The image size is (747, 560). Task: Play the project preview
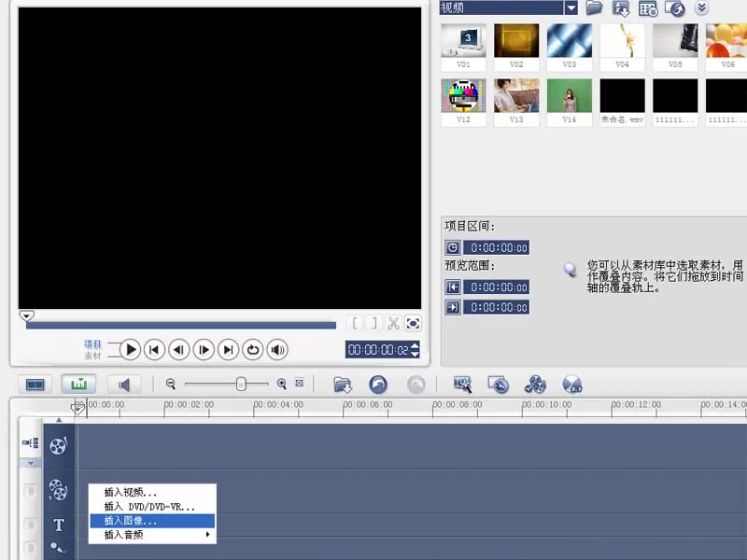coord(130,350)
